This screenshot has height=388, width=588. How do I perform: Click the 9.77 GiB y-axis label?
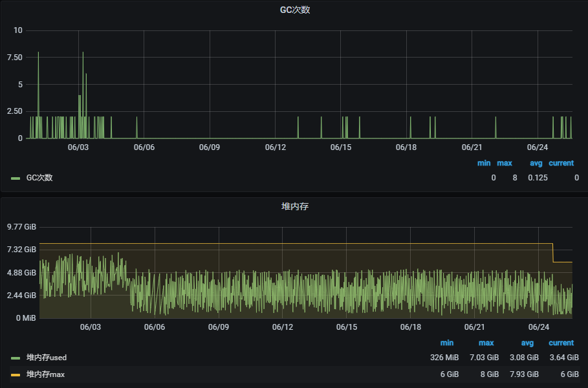(x=21, y=227)
